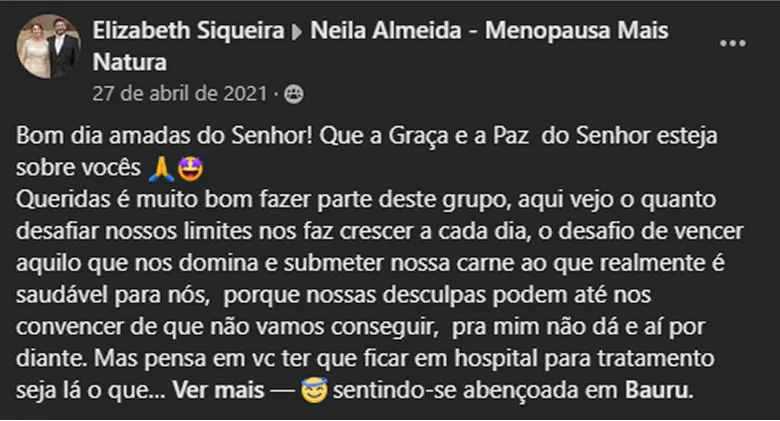Open the post options three-dot menu
The image size is (780, 421).
point(733,42)
